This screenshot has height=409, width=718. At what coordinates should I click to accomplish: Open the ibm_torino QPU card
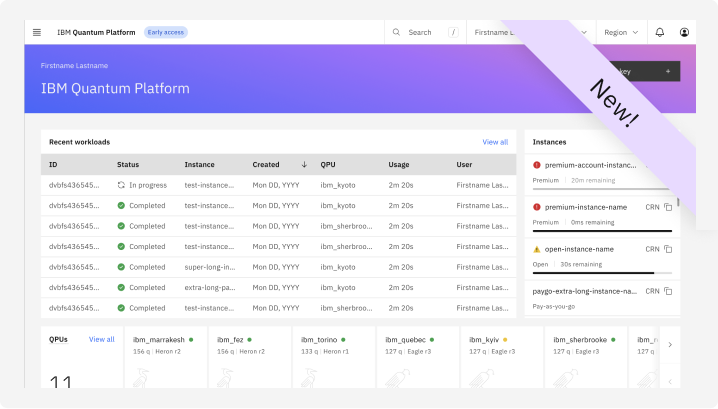(334, 357)
